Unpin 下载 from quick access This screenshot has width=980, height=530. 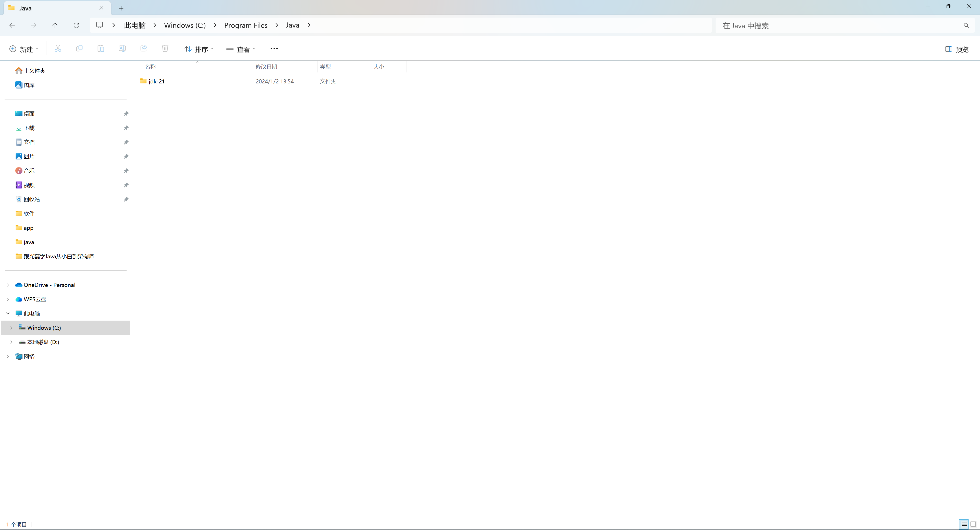[x=126, y=128]
